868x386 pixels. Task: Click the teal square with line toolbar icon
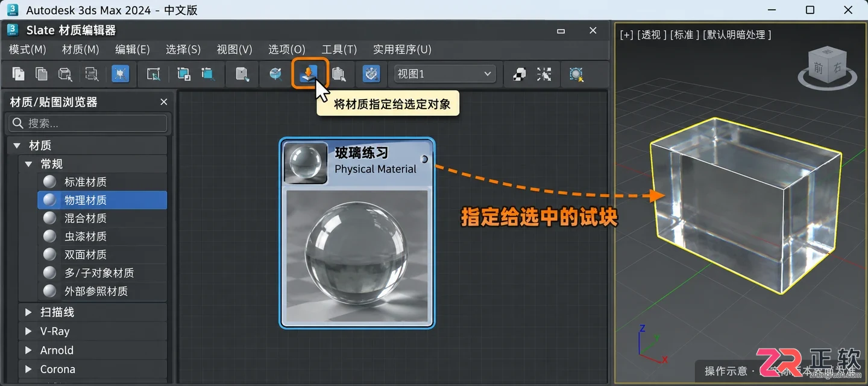(x=207, y=74)
